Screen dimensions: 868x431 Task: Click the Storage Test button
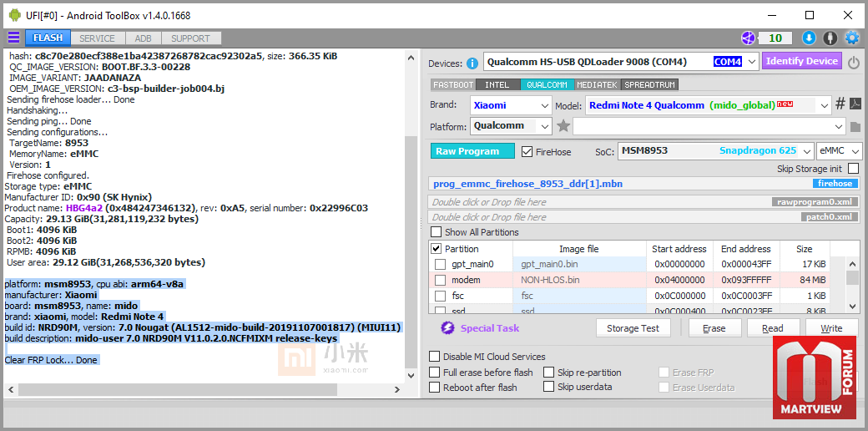(x=633, y=328)
